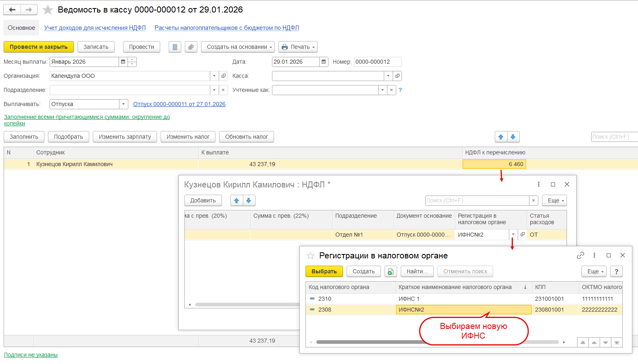This screenshot has width=638, height=364.
Task: Open the Печать dropdown menu
Action: click(x=298, y=47)
